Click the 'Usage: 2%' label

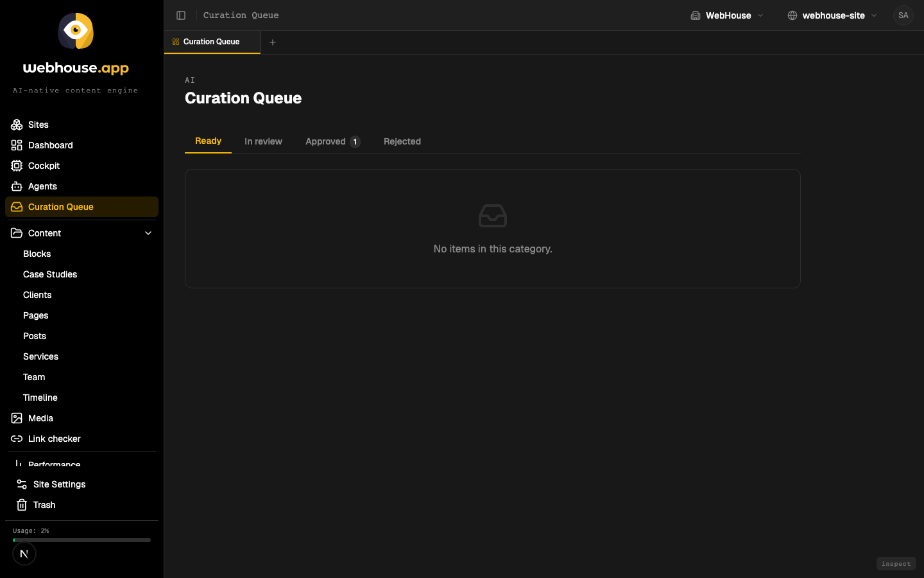coord(31,531)
